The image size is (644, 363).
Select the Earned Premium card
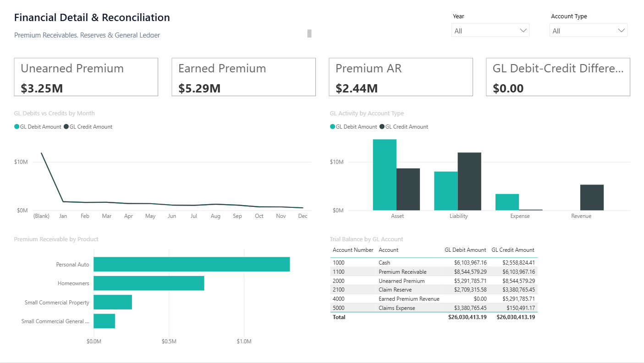(x=244, y=77)
